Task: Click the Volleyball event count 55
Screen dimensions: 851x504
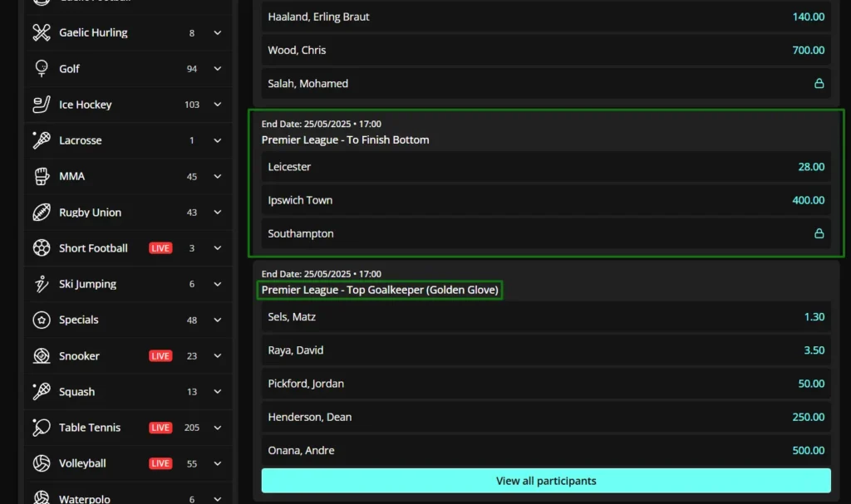Action: pyautogui.click(x=192, y=464)
